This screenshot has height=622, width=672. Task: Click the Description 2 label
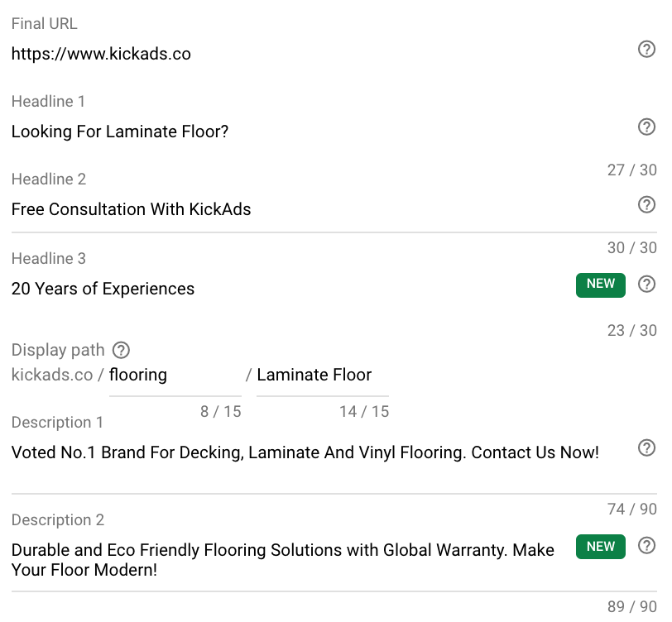(58, 520)
